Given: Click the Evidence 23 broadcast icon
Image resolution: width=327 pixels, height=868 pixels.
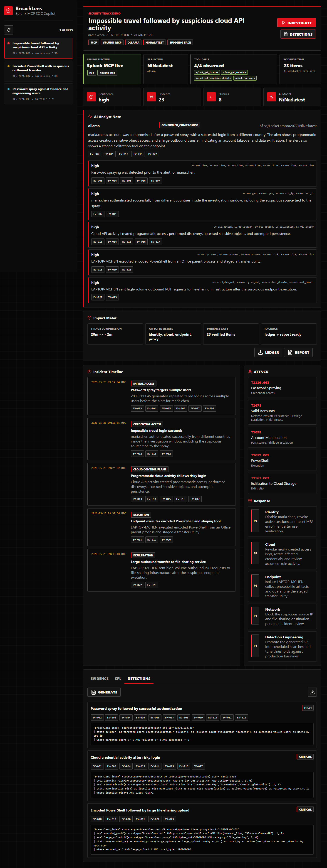Looking at the screenshot, I should [151, 97].
